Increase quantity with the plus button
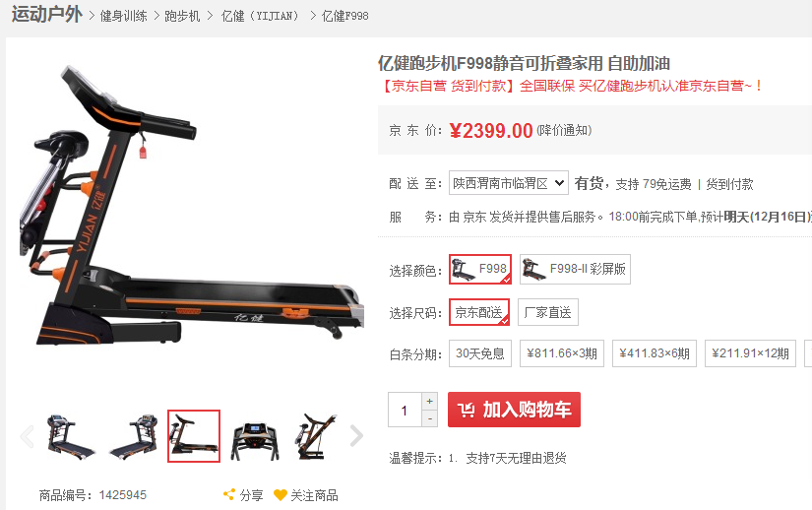The width and height of the screenshot is (812, 510). [429, 402]
